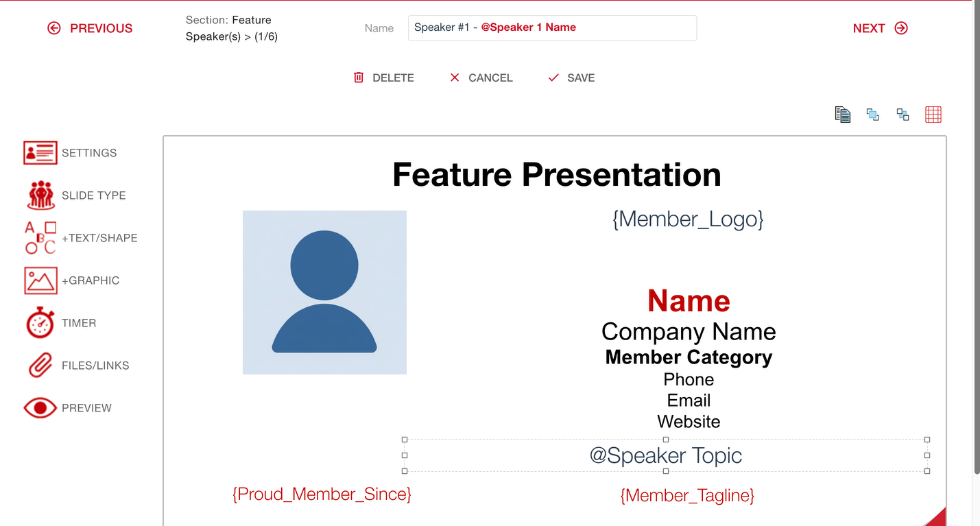Add a new text or shape element
Image resolution: width=980 pixels, height=526 pixels.
pyautogui.click(x=81, y=238)
